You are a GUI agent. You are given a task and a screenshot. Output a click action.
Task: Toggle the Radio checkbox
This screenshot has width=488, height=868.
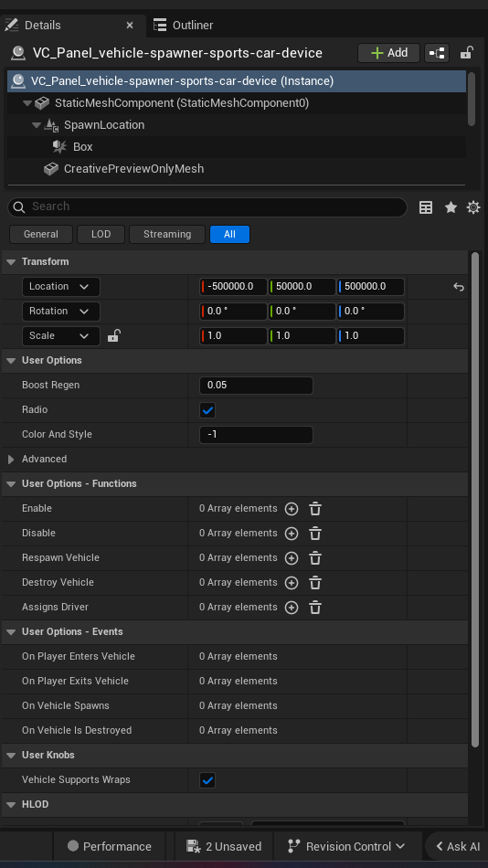coord(207,410)
